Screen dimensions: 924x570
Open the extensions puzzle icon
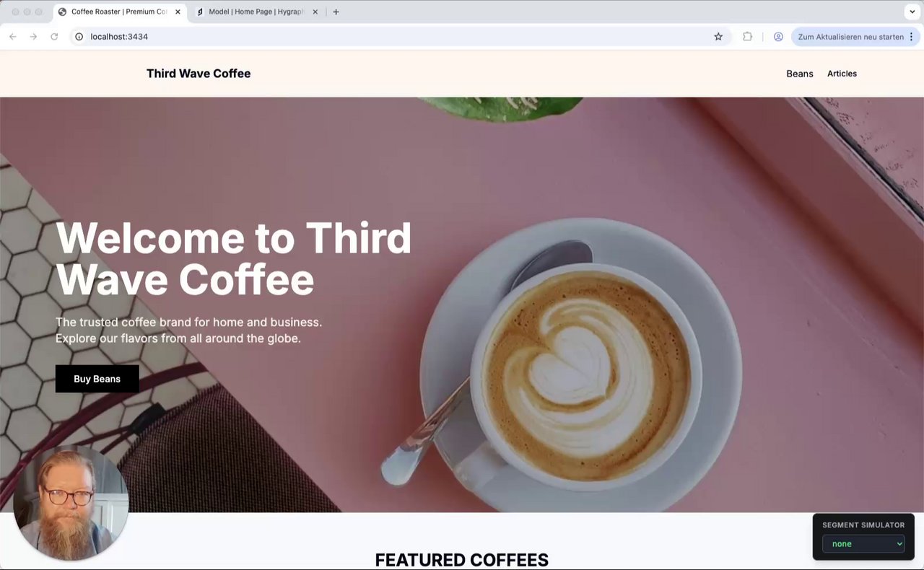pos(747,37)
